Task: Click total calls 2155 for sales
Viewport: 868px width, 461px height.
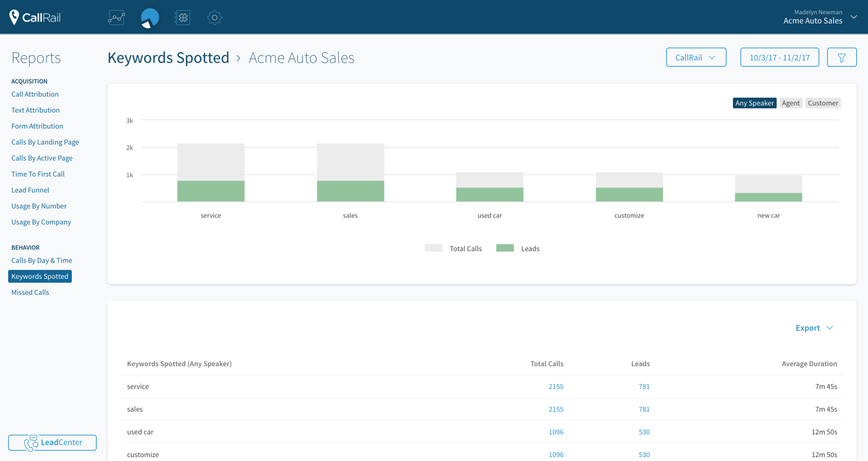Action: [556, 409]
